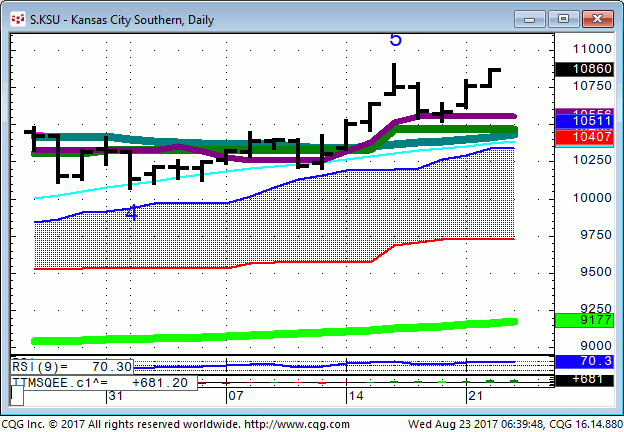624x432 pixels.
Task: Click the 14 date marker on time axis
Action: [x=356, y=396]
